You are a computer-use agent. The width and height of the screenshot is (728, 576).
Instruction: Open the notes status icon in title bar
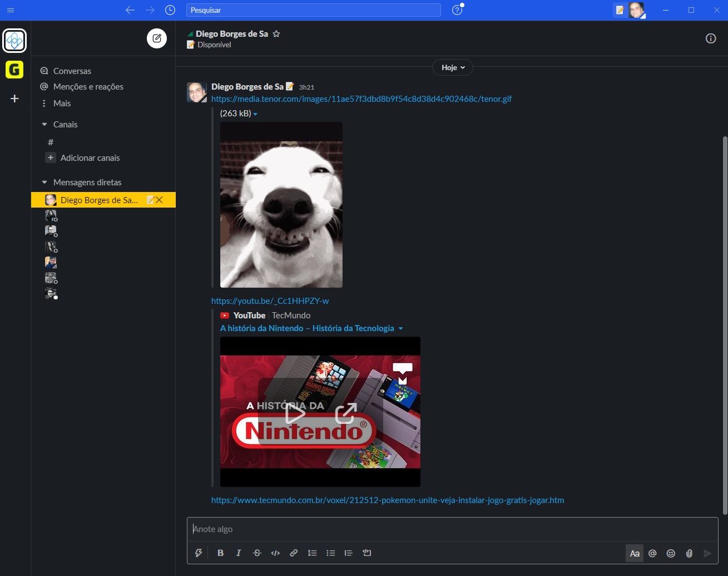pyautogui.click(x=620, y=10)
